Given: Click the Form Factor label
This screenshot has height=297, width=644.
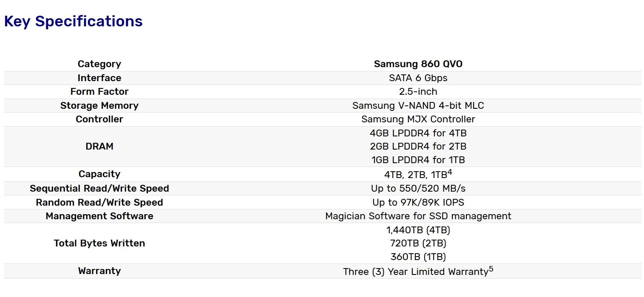Looking at the screenshot, I should pos(99,92).
